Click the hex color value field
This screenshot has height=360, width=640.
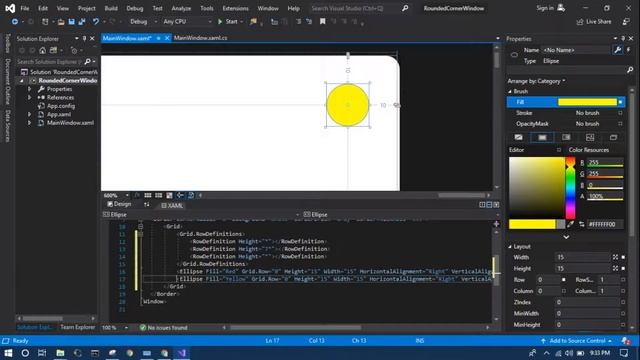coord(605,224)
